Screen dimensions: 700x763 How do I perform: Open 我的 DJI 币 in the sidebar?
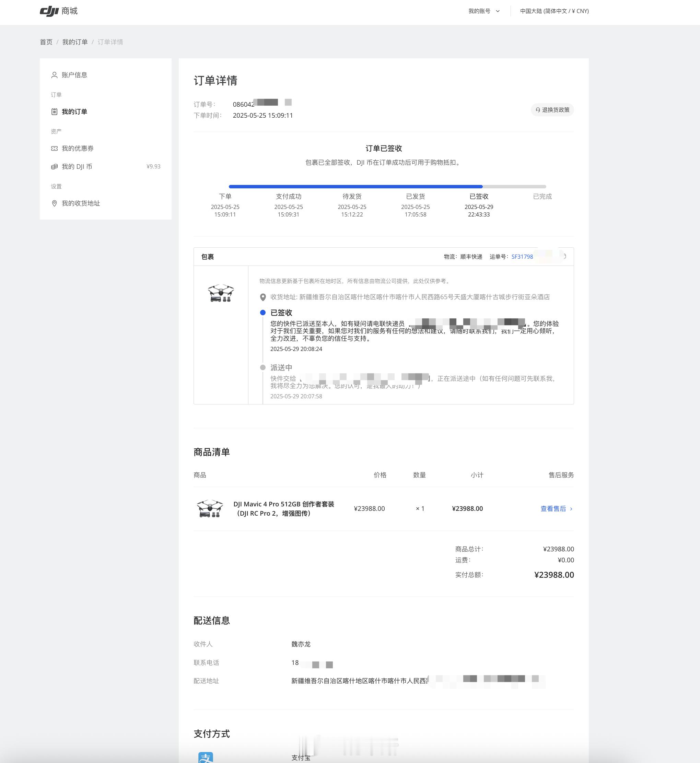tap(77, 167)
